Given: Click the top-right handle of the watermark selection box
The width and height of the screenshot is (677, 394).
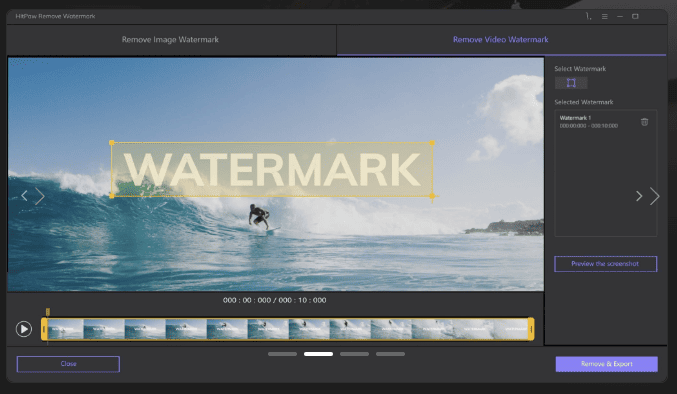Looking at the screenshot, I should pyautogui.click(x=432, y=142).
